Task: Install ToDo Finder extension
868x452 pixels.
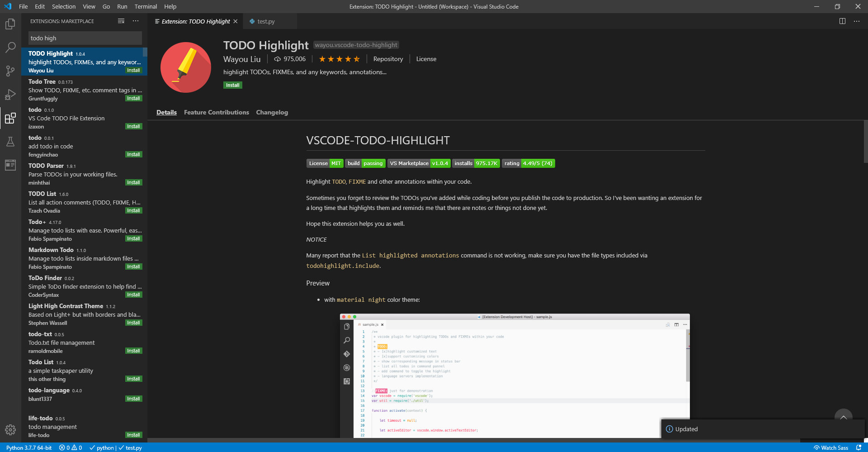Action: [x=133, y=295]
